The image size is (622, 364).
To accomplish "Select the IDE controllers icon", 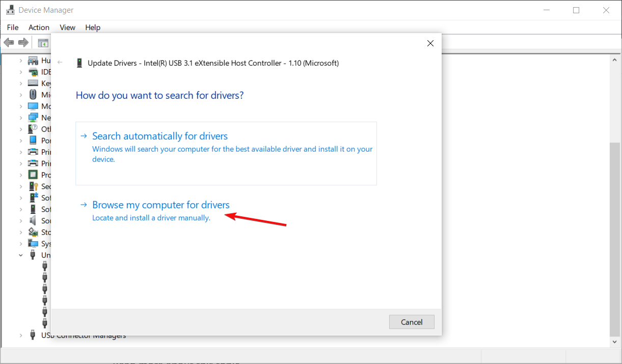I will pyautogui.click(x=33, y=72).
